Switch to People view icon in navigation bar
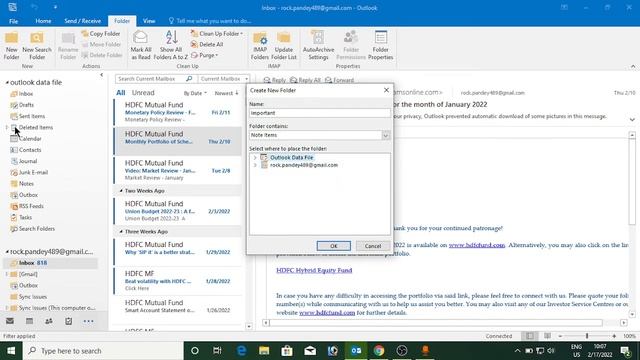 49,321
